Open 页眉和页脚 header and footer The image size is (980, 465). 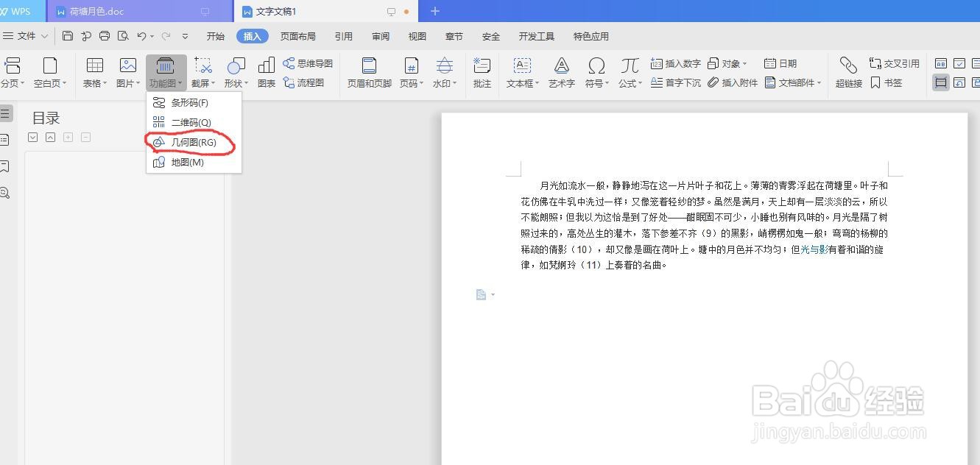point(370,73)
